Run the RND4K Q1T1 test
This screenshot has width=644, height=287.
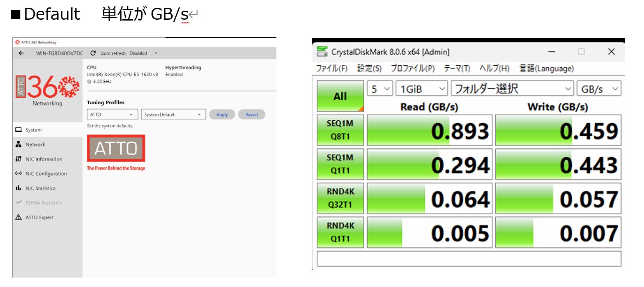pyautogui.click(x=340, y=232)
